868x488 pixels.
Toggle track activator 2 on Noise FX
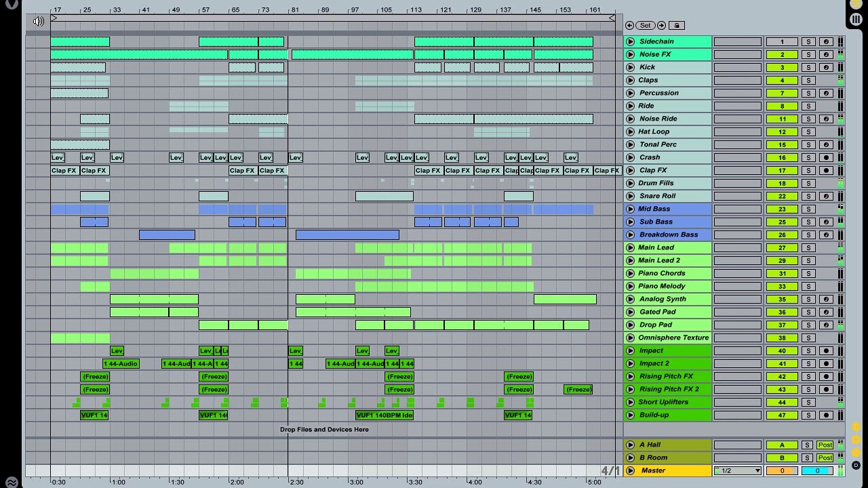tap(782, 54)
